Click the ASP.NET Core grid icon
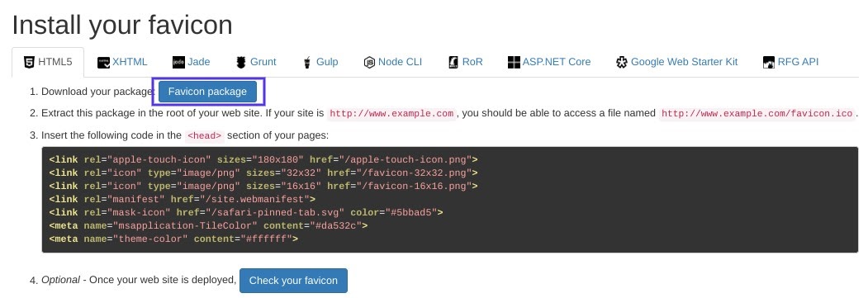The height and width of the screenshot is (298, 868). pos(514,63)
